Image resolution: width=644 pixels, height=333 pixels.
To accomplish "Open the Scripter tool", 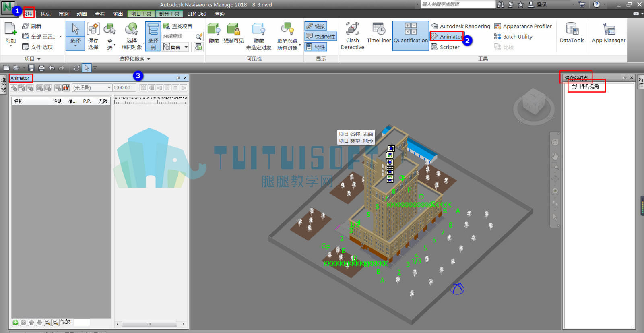I will [x=445, y=47].
